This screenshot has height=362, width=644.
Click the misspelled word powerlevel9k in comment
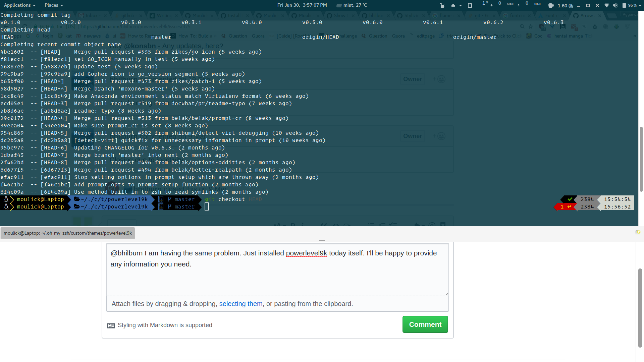point(306,253)
